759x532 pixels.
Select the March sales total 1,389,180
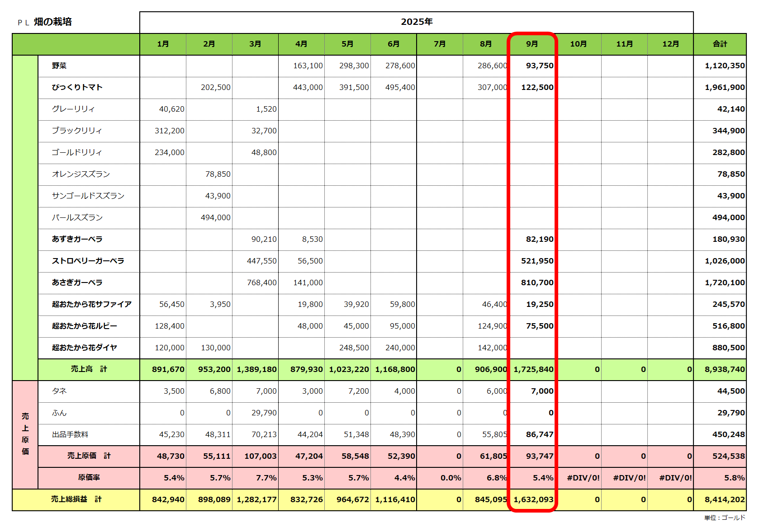(x=256, y=369)
